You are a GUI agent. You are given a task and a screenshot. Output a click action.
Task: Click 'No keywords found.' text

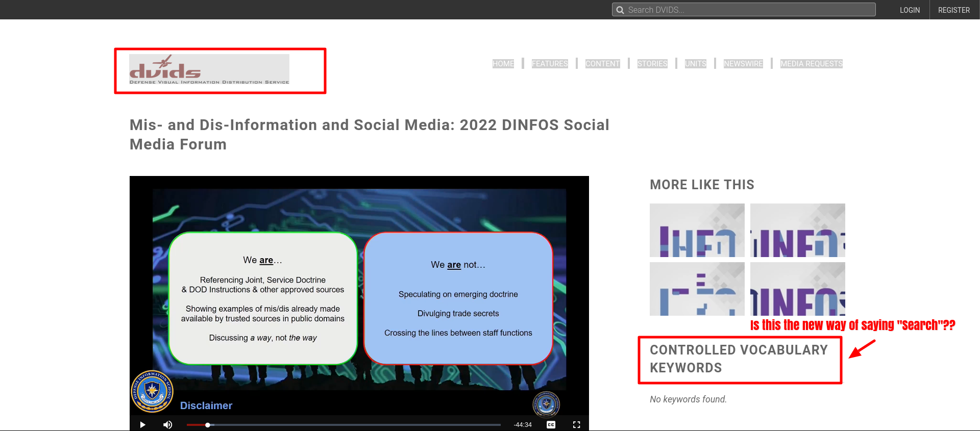tap(688, 399)
